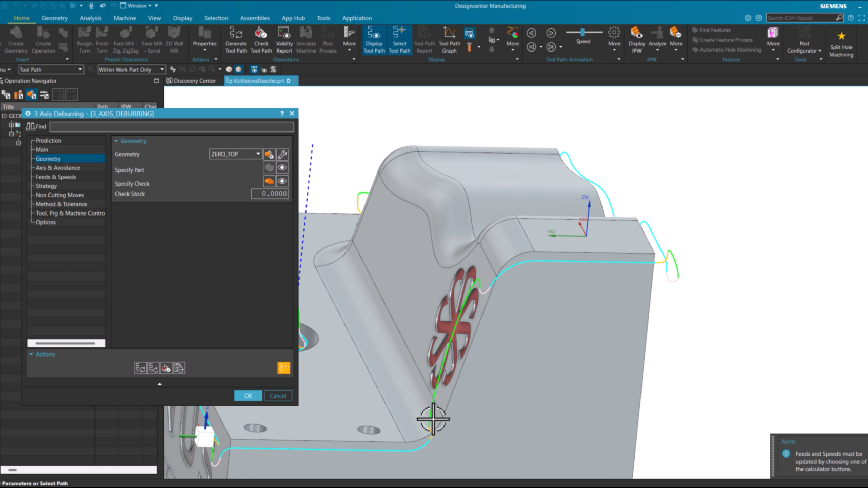
Task: Click Edit geometry wrench icon
Action: [x=282, y=155]
